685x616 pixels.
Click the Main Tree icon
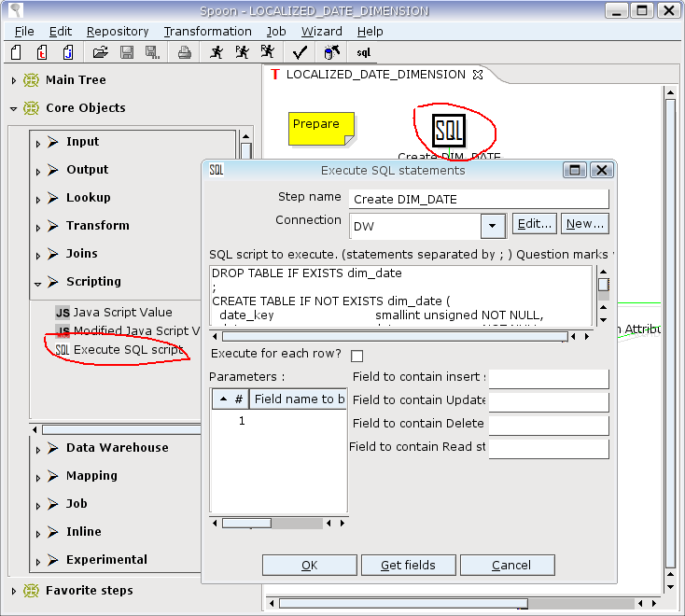click(31, 80)
